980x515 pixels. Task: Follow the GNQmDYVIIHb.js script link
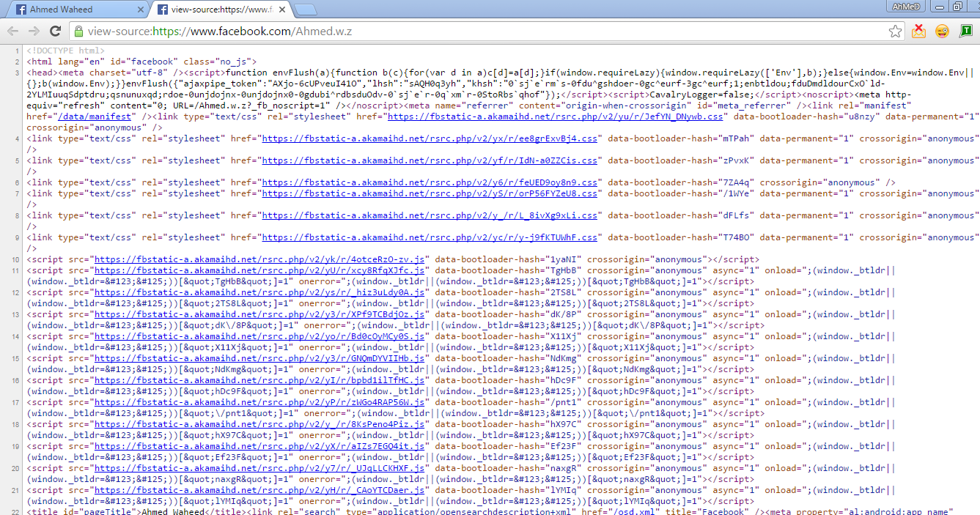click(259, 358)
